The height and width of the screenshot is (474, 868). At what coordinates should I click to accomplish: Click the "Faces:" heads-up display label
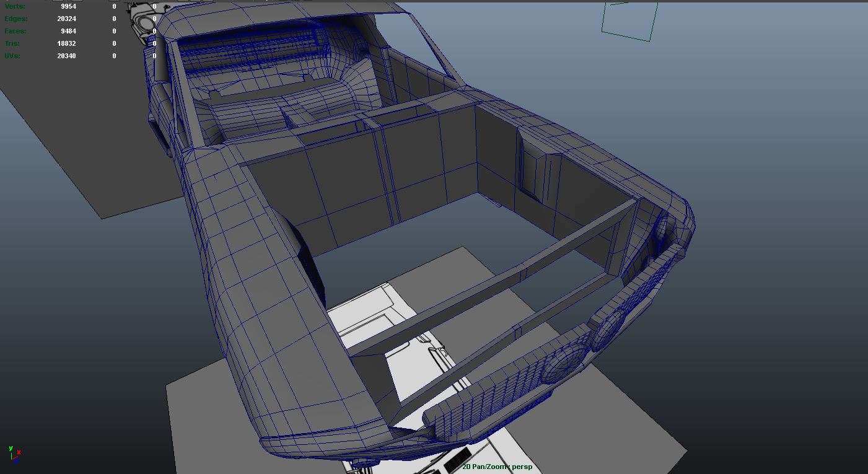point(15,31)
